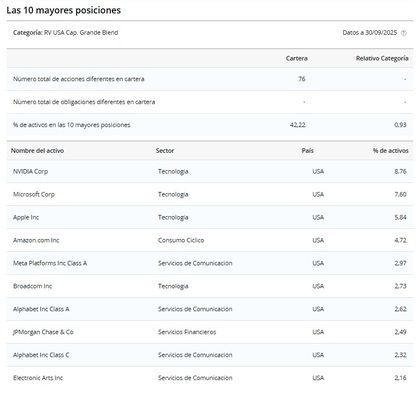Click the 'Las 10 mayores posiciones' heading
Viewport: 420px width, 398px height.
pyautogui.click(x=64, y=10)
